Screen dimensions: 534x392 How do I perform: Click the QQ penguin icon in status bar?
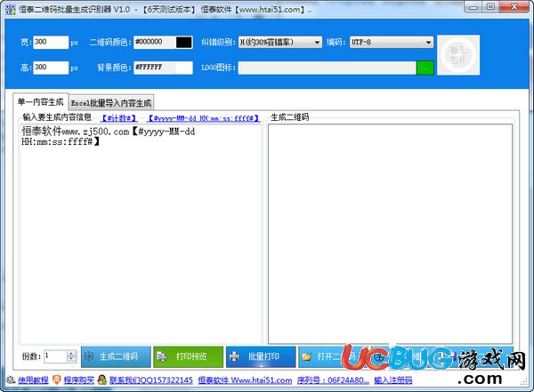(x=101, y=380)
